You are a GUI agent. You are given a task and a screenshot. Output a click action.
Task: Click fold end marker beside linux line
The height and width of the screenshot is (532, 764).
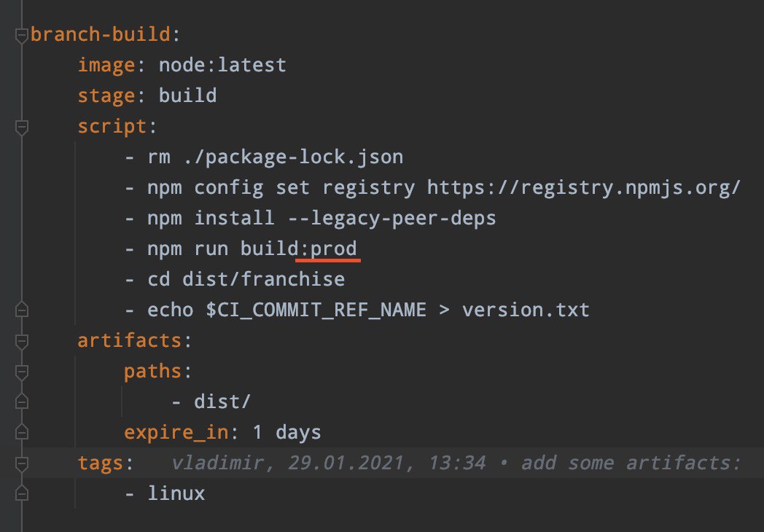(x=22, y=494)
